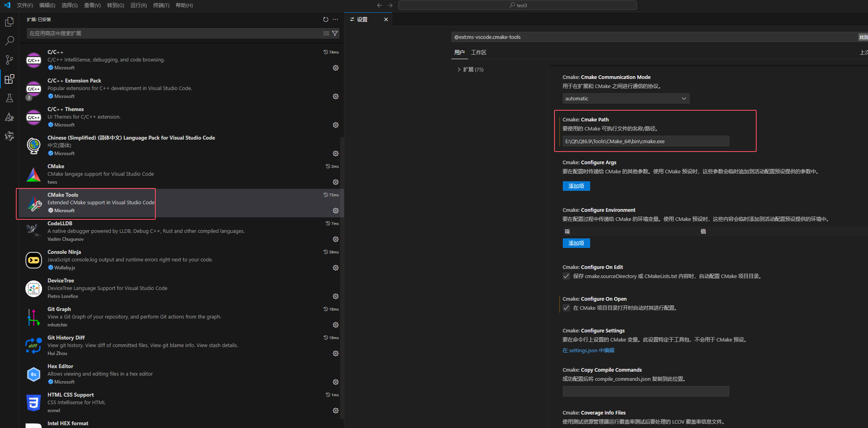Open manage gear for Console Ninja
The height and width of the screenshot is (428, 868).
(336, 268)
